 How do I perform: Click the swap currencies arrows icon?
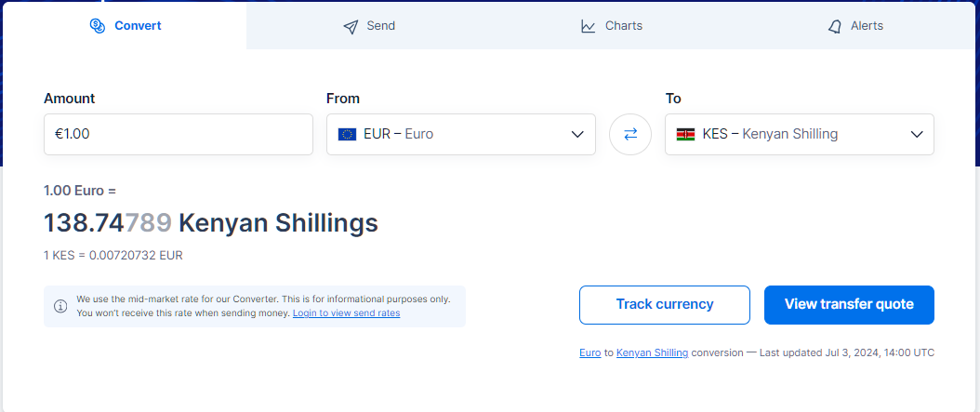630,134
